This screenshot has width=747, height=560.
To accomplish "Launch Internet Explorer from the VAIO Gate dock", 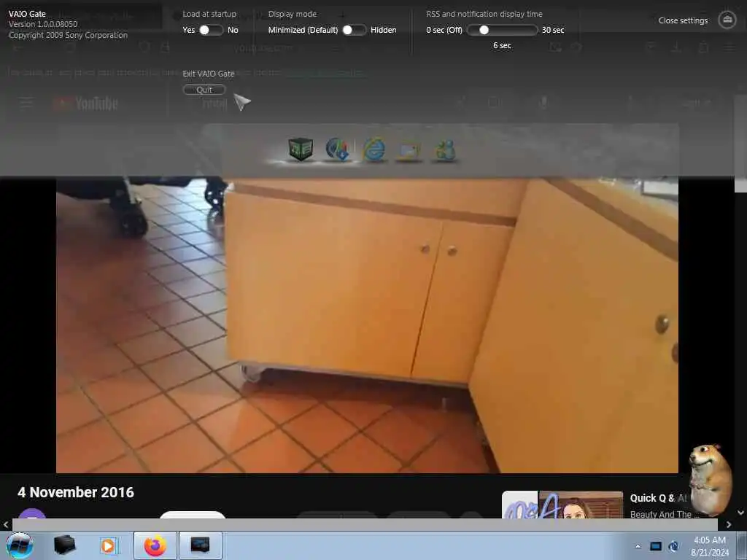I will pos(374,149).
